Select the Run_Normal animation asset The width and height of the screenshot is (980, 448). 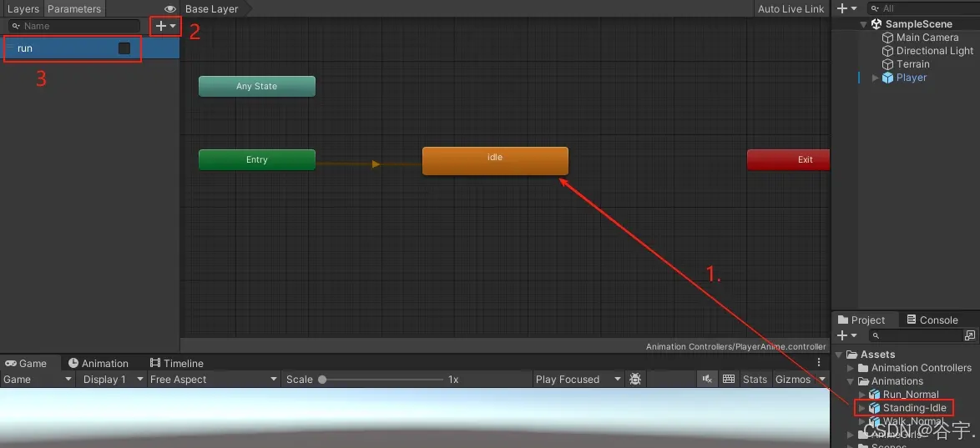tap(911, 395)
